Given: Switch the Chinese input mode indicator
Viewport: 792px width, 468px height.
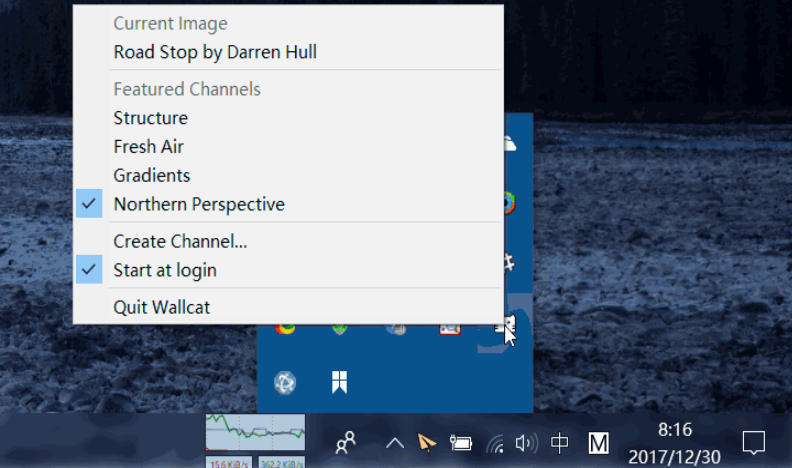Looking at the screenshot, I should tap(560, 442).
